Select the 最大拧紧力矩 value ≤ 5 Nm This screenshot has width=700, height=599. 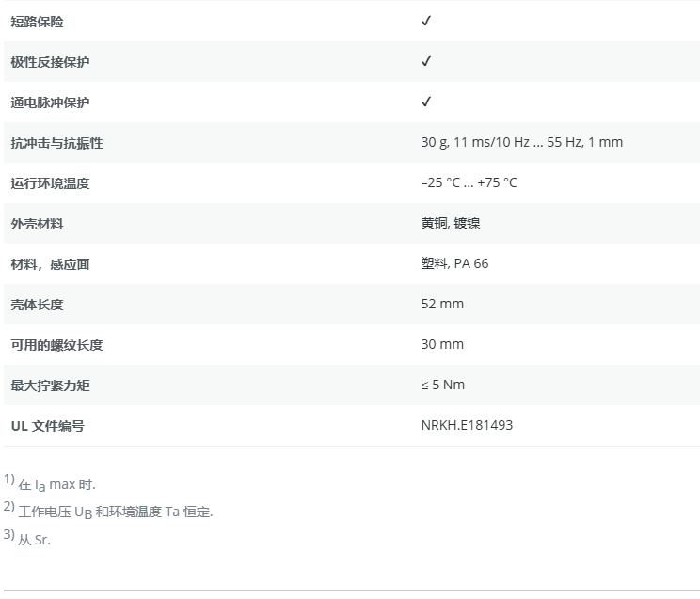[x=442, y=385]
